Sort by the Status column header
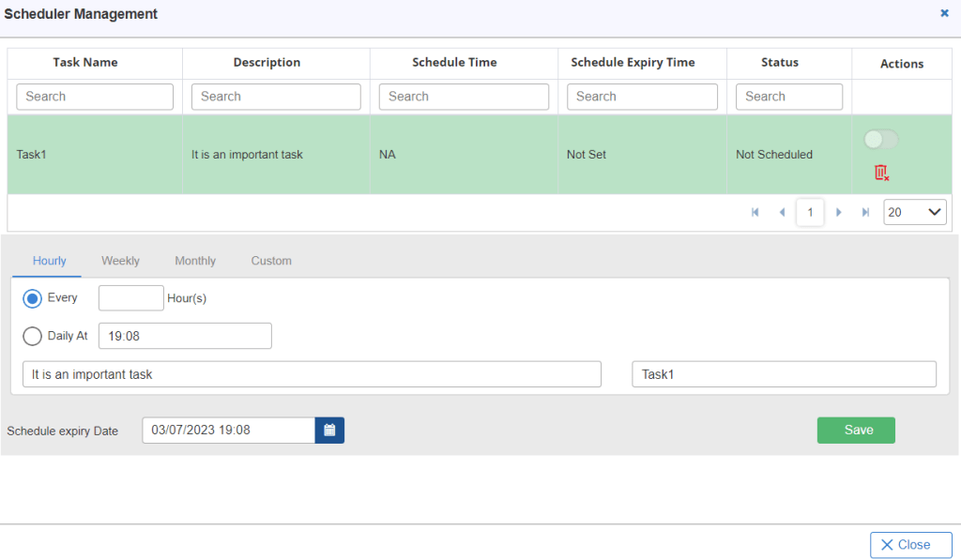The width and height of the screenshot is (961, 560). 780,63
